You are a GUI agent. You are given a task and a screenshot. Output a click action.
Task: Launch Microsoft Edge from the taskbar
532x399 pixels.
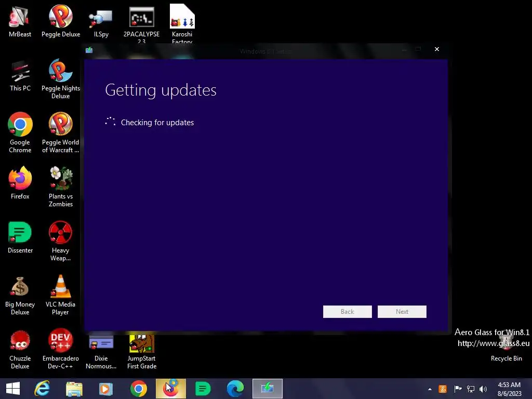coord(235,389)
